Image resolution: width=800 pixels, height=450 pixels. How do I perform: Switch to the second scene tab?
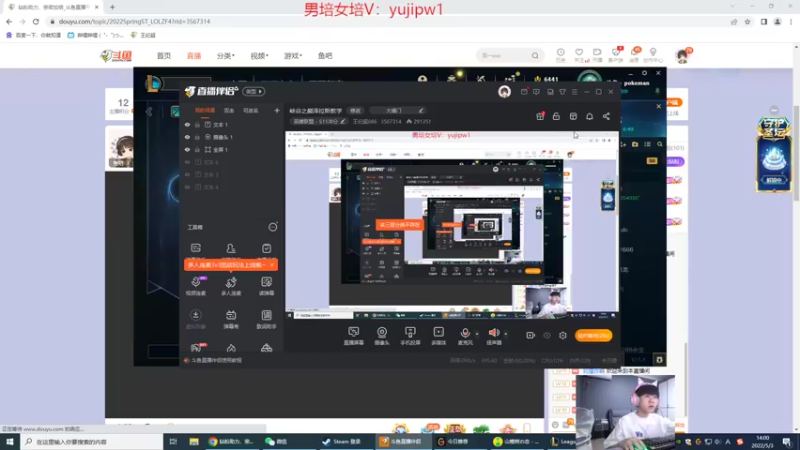[229, 110]
